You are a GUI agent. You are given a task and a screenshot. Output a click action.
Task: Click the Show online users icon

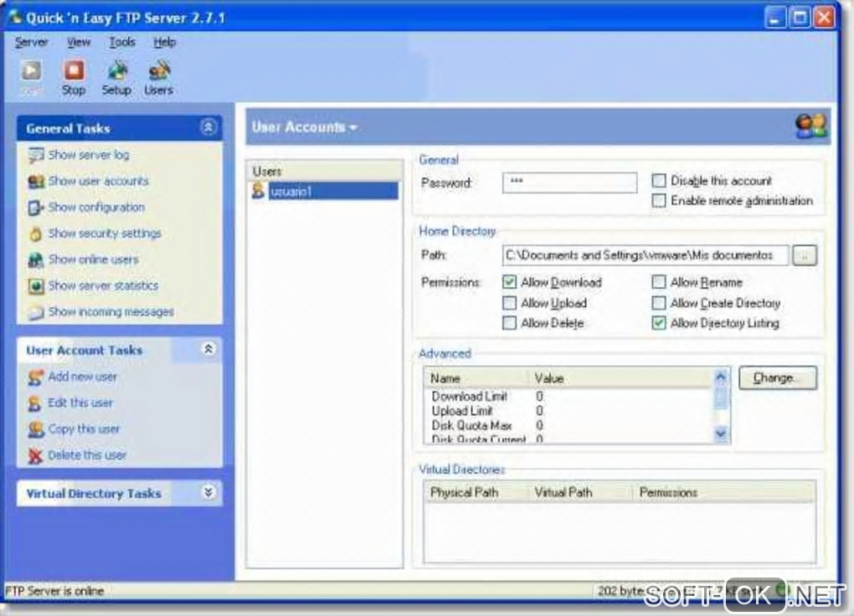[36, 259]
